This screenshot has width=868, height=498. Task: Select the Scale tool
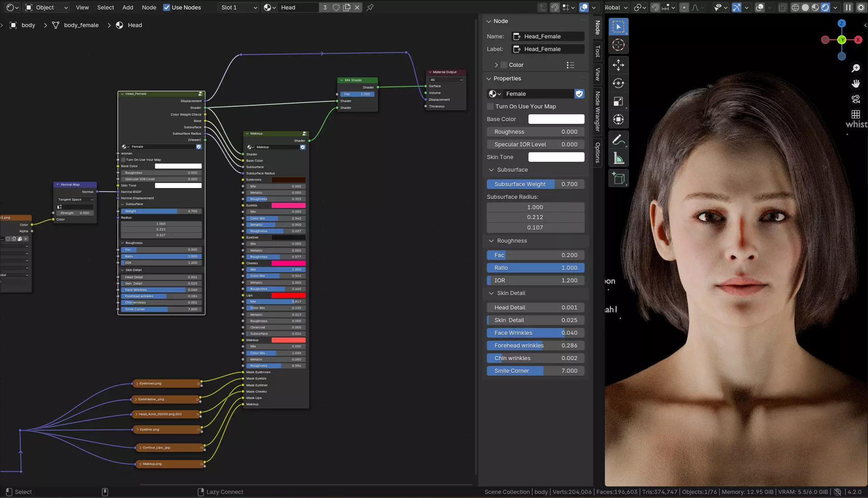click(x=618, y=101)
